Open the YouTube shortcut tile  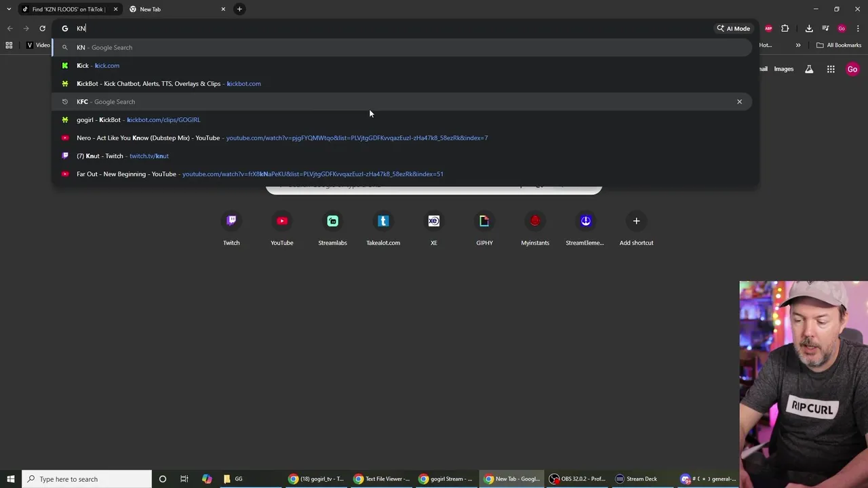point(282,229)
